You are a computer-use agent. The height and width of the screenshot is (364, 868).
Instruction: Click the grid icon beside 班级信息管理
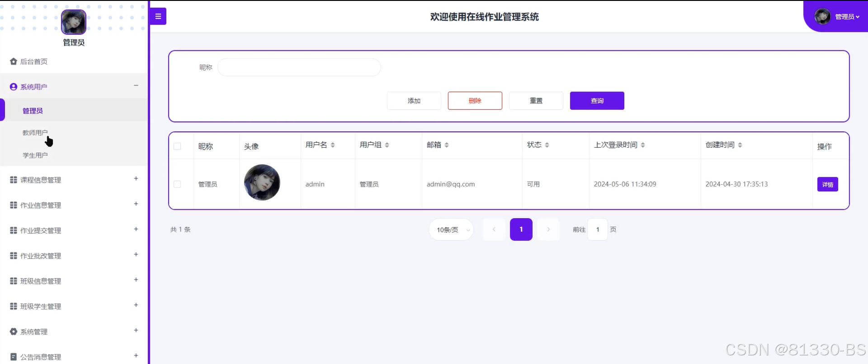pyautogui.click(x=14, y=281)
